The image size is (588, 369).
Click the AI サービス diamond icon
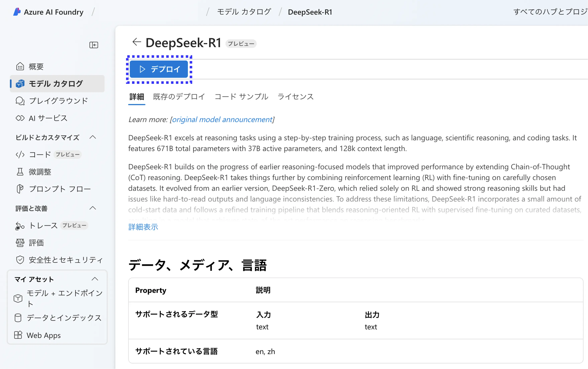[x=20, y=118]
